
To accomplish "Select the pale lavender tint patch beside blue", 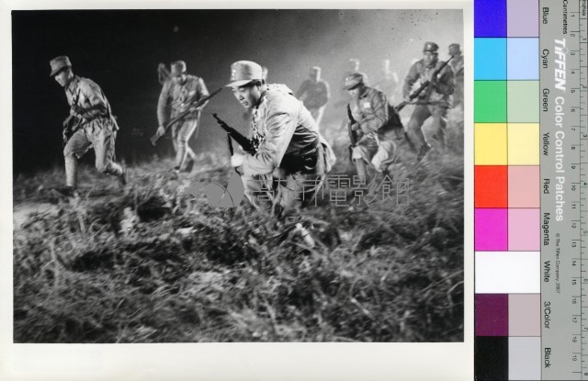I will click(x=523, y=18).
